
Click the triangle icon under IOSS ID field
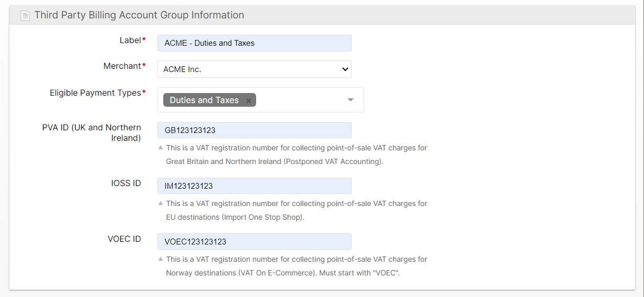tap(161, 203)
